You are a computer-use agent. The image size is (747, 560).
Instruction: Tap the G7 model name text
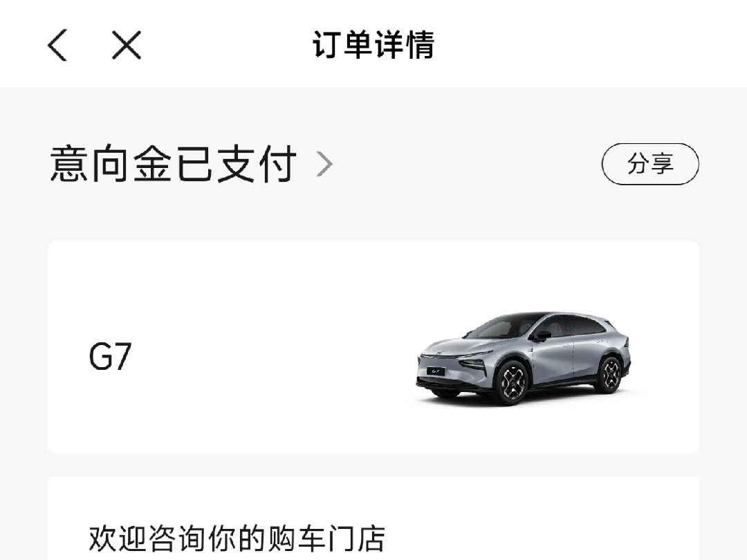pos(110,356)
